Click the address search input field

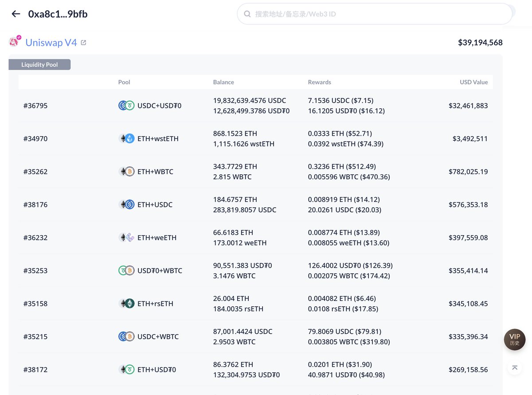click(375, 14)
